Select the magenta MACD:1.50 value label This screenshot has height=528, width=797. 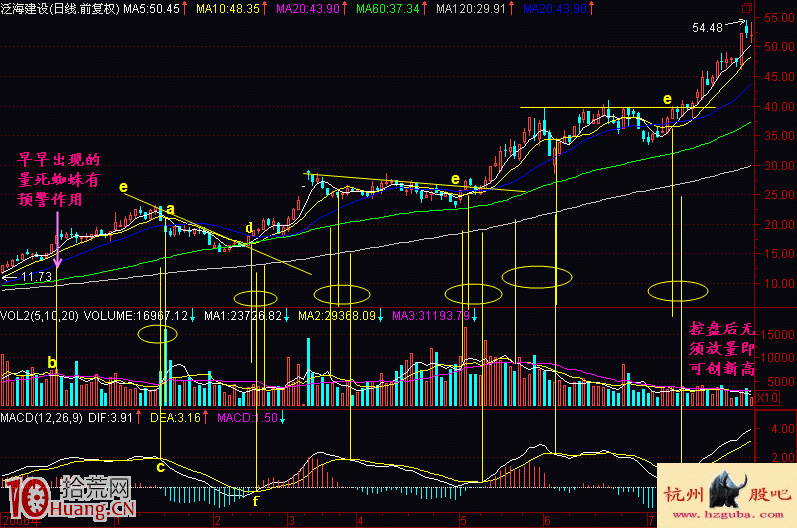248,418
